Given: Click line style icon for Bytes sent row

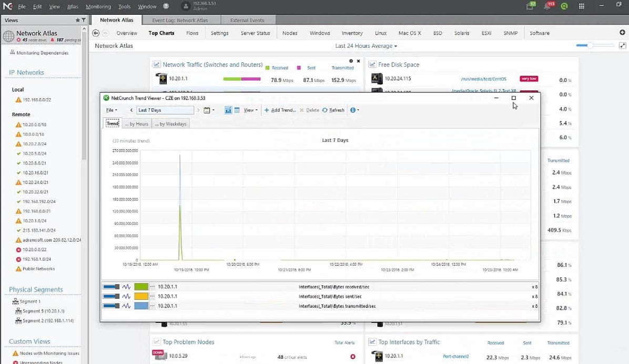Looking at the screenshot, I should pyautogui.click(x=126, y=296).
